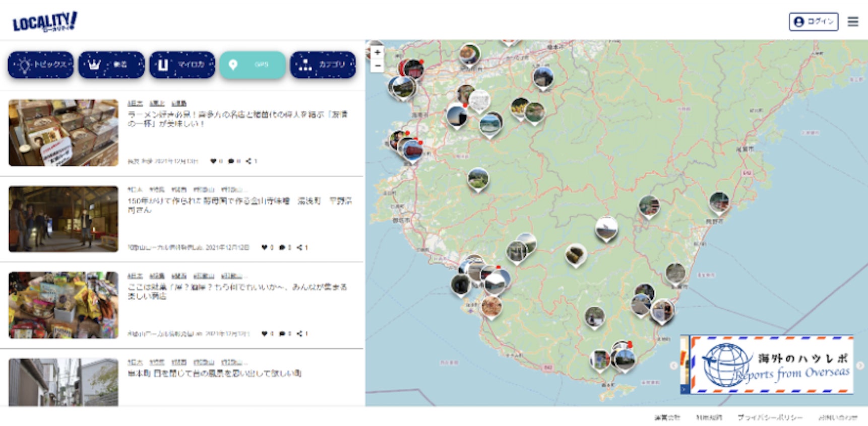Open the ramen boxes thumbnail
The height and width of the screenshot is (426, 868).
(64, 132)
